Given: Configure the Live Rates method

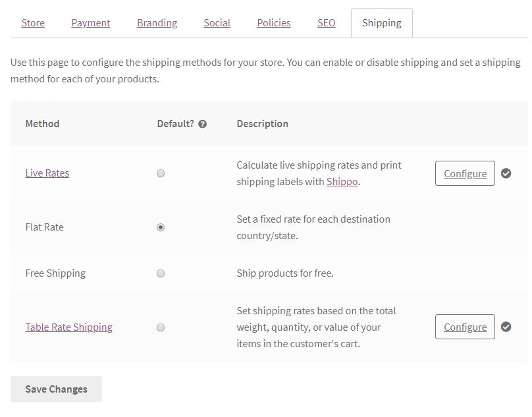Looking at the screenshot, I should (x=465, y=173).
